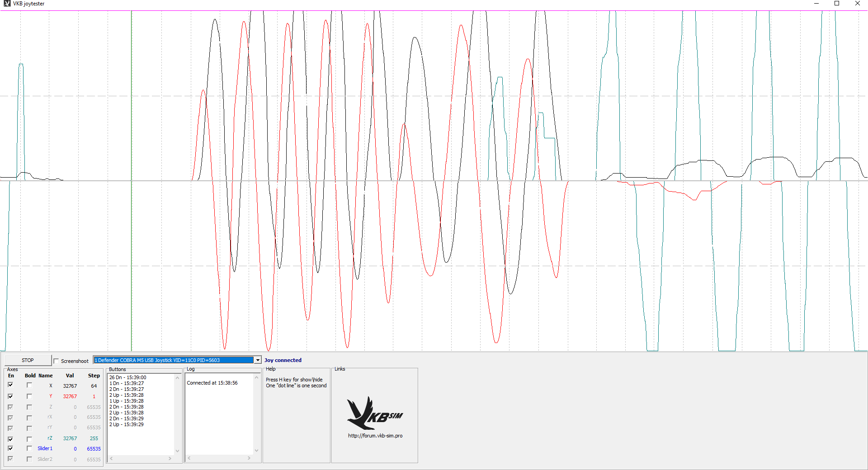Toggle Bold for Slider1 axis

pyautogui.click(x=29, y=449)
